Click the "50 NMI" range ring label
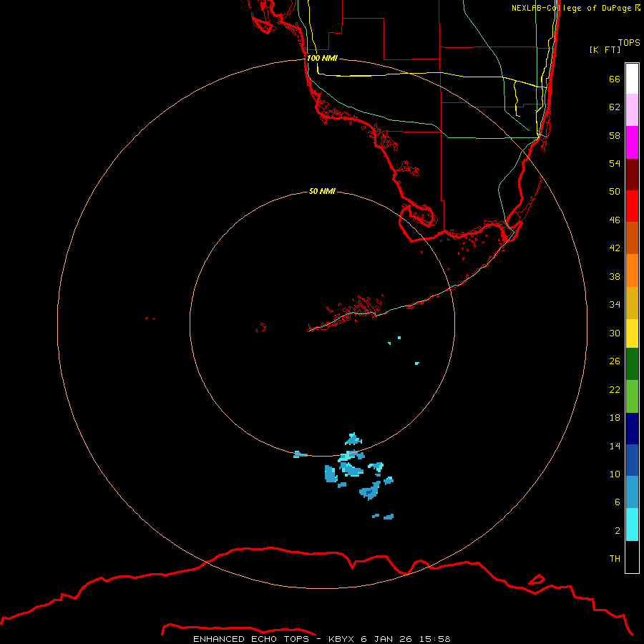Screen dimensions: 644x644 point(322,191)
